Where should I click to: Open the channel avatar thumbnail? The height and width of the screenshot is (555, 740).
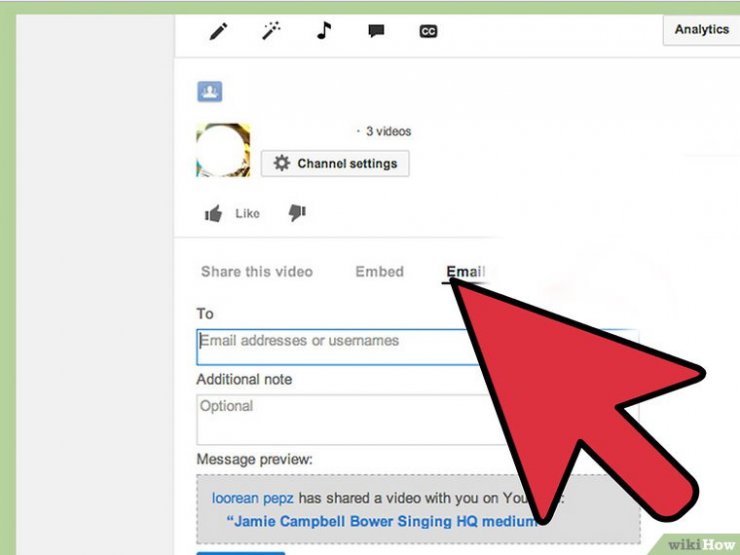(x=223, y=150)
